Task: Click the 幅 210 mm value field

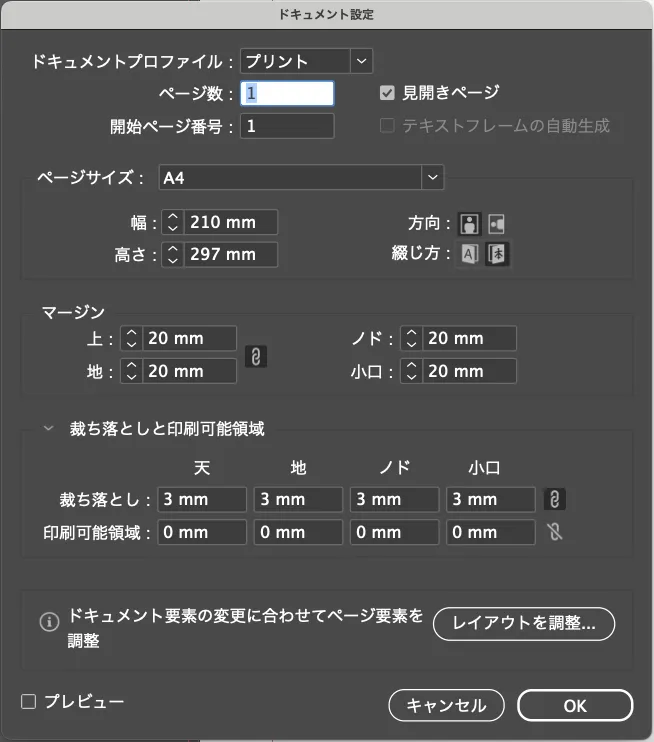Action: pos(231,222)
